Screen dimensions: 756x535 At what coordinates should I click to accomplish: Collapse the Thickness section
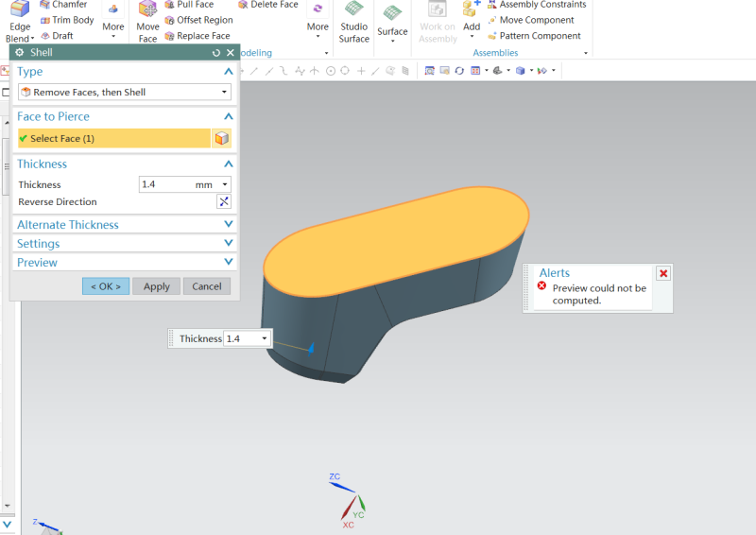coord(229,164)
